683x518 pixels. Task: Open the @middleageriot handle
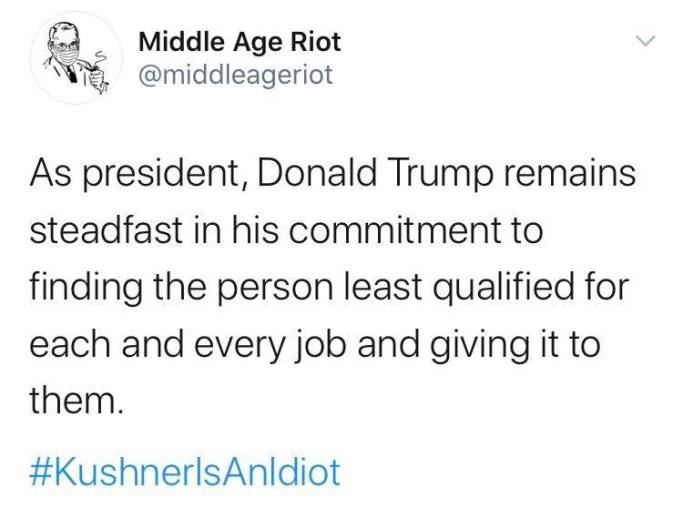236,74
